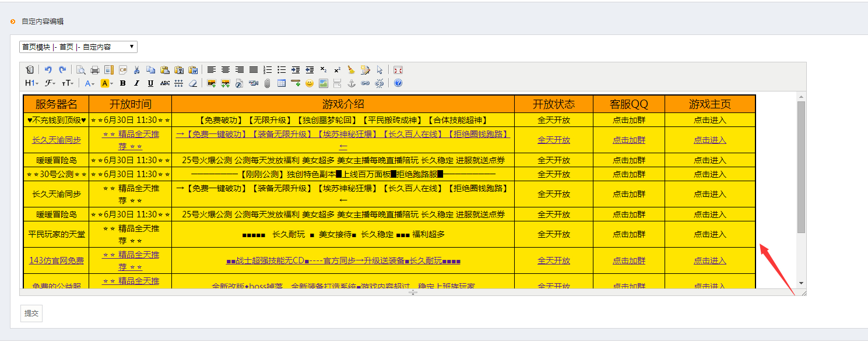The image size is (868, 363).
Task: Align text right
Action: 240,69
